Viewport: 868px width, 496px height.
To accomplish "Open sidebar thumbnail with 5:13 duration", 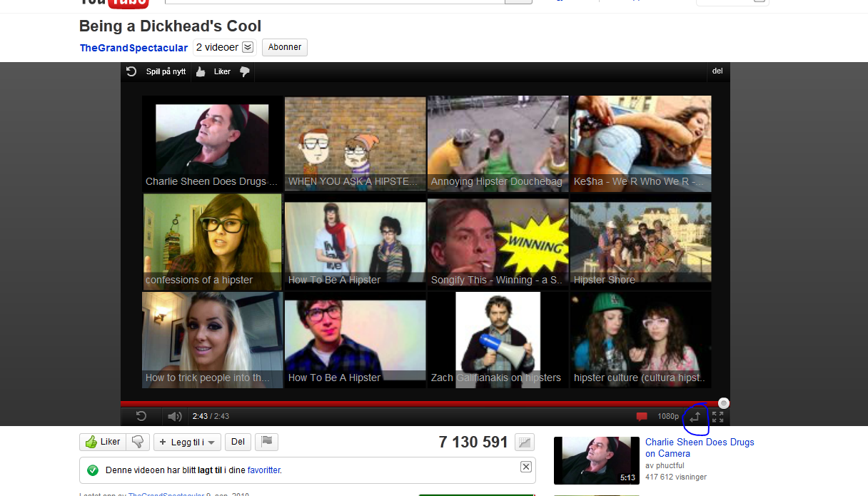I will point(597,460).
